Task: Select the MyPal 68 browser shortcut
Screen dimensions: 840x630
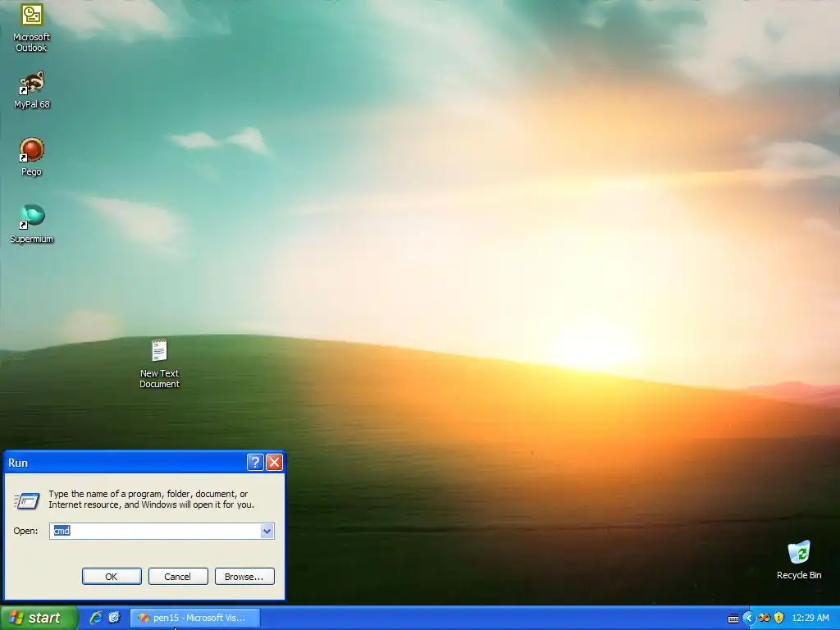Action: pos(32,90)
